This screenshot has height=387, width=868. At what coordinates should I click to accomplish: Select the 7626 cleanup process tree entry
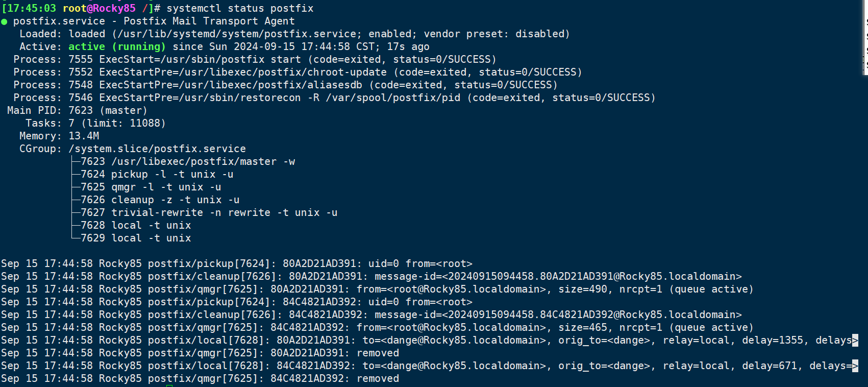(160, 200)
